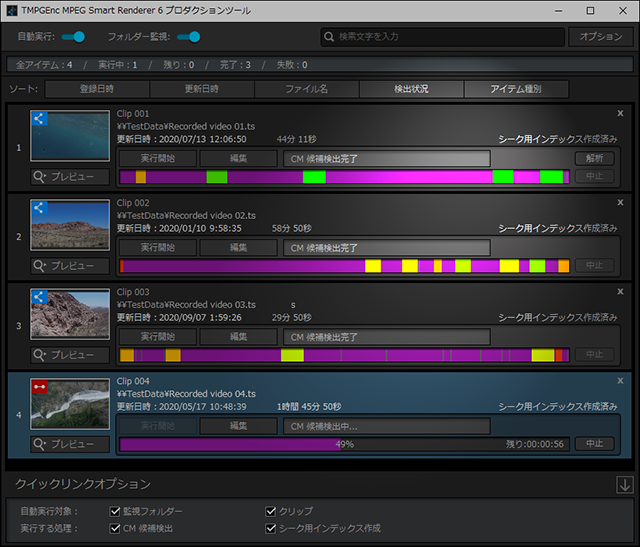Toggle クリップ checkbox
This screenshot has height=547, width=640.
(270, 511)
